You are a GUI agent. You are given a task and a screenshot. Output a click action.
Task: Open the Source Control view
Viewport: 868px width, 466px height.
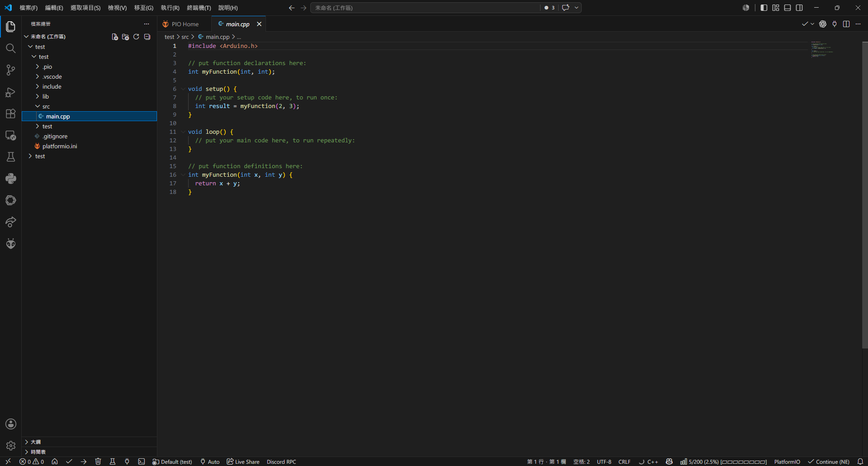[x=10, y=70]
